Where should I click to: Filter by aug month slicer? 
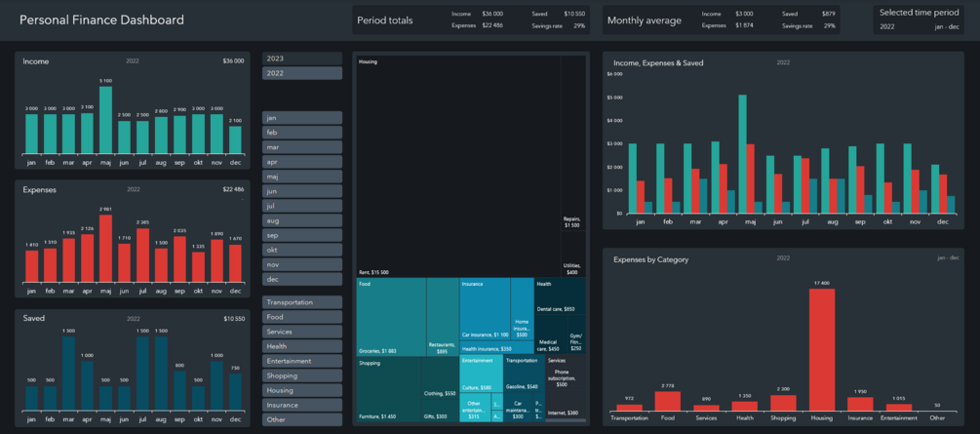pyautogui.click(x=302, y=220)
